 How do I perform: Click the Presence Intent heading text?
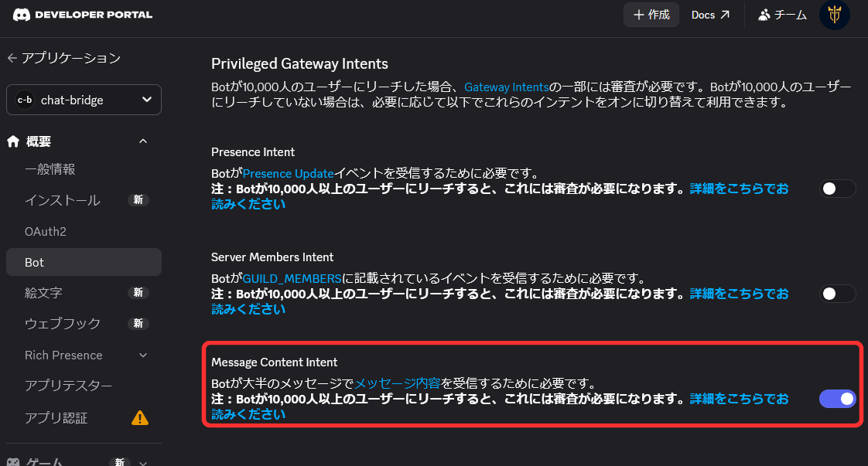[x=253, y=152]
